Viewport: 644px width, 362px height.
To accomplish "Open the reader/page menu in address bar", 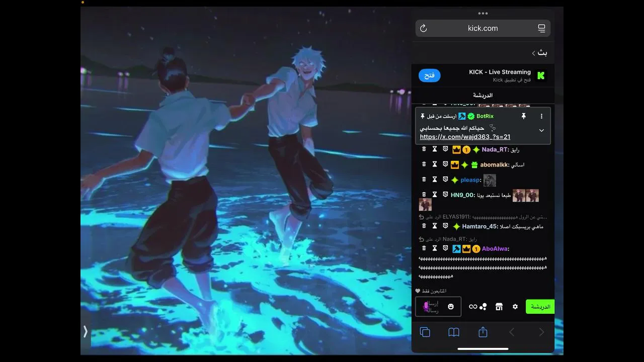I will pos(542,29).
